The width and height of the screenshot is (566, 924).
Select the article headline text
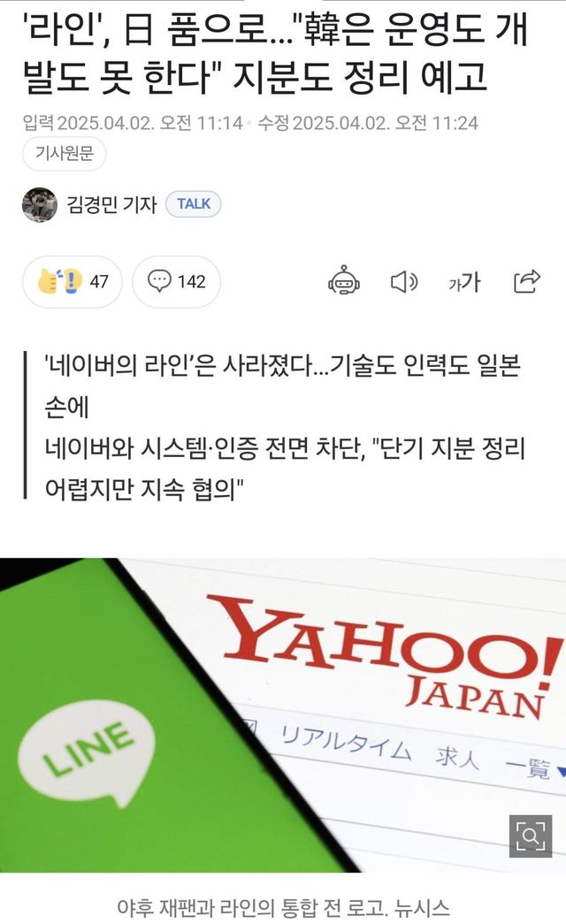[275, 52]
